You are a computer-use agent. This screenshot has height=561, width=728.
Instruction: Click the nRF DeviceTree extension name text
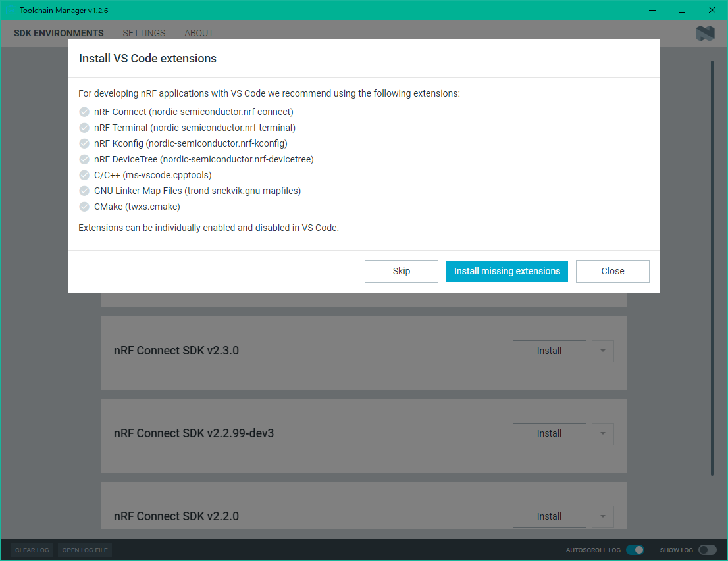204,159
